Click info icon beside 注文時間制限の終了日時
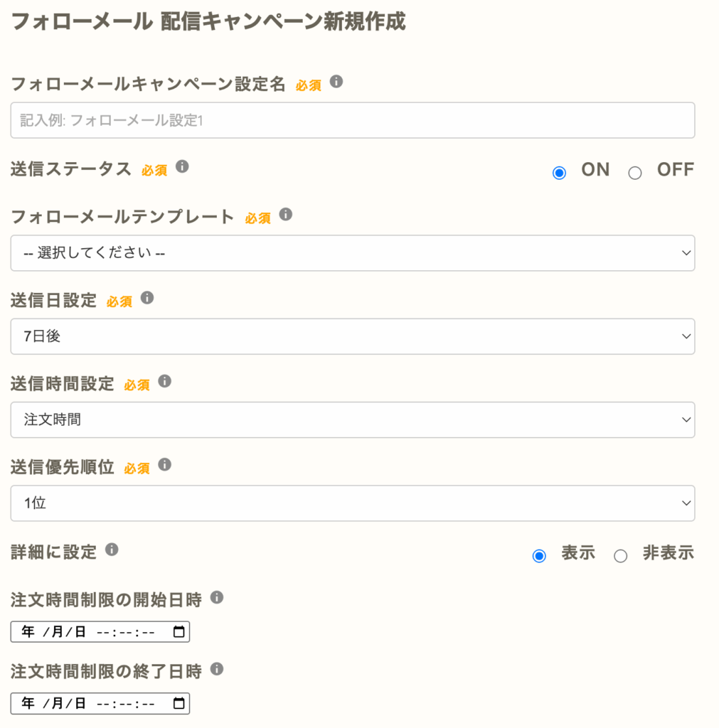The width and height of the screenshot is (719, 728). [217, 670]
